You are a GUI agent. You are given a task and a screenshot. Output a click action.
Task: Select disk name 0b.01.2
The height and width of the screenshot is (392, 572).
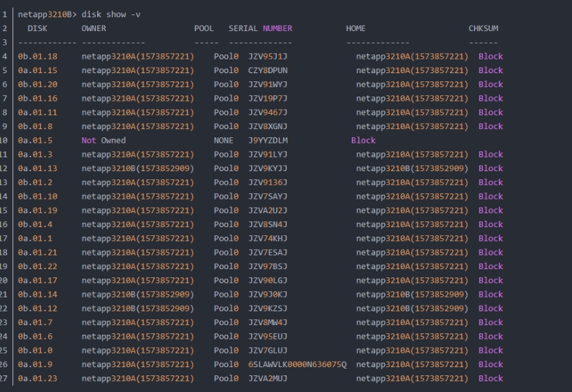[x=35, y=182]
